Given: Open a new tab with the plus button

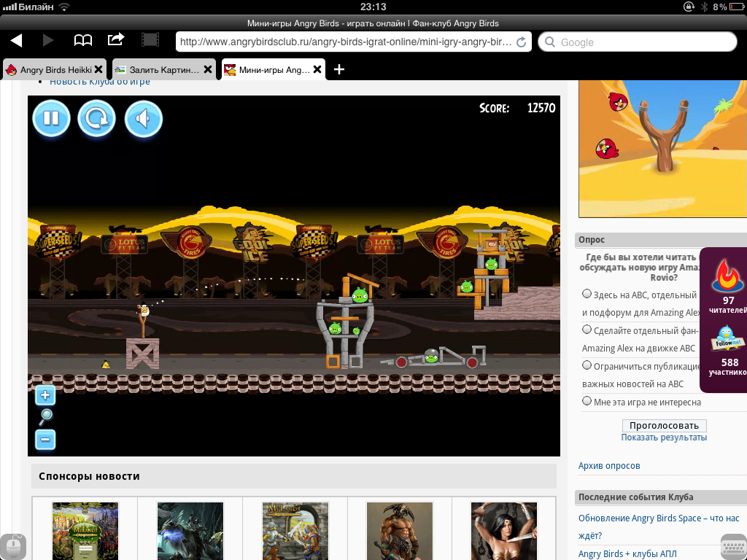Looking at the screenshot, I should (x=338, y=69).
